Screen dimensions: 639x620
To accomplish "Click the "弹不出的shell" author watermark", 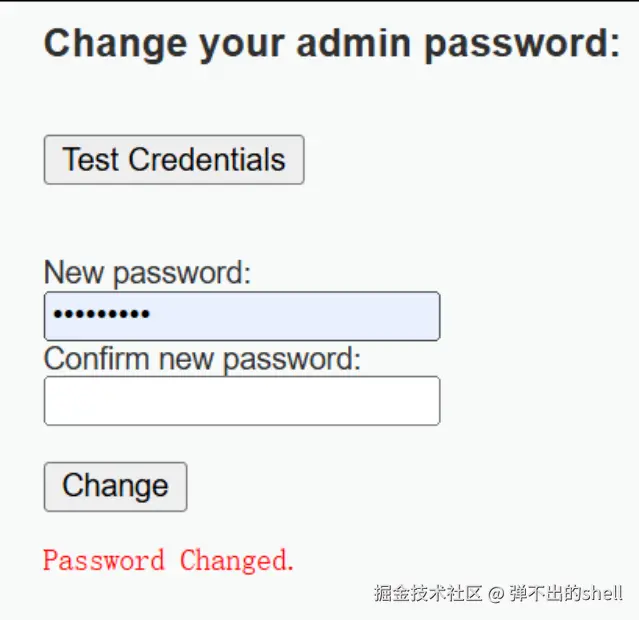I will [x=566, y=593].
